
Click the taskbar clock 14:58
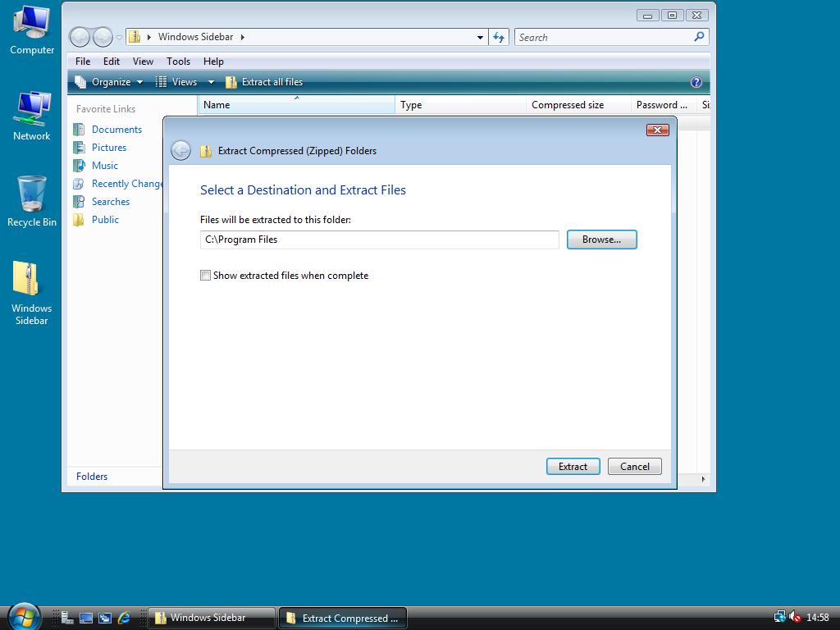pos(818,618)
